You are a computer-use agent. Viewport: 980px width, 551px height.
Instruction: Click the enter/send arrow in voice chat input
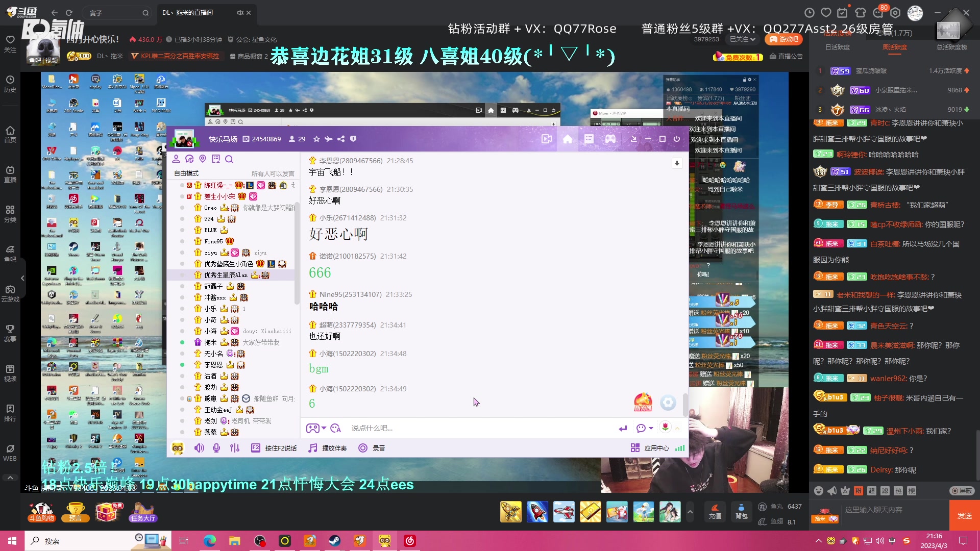tap(623, 428)
